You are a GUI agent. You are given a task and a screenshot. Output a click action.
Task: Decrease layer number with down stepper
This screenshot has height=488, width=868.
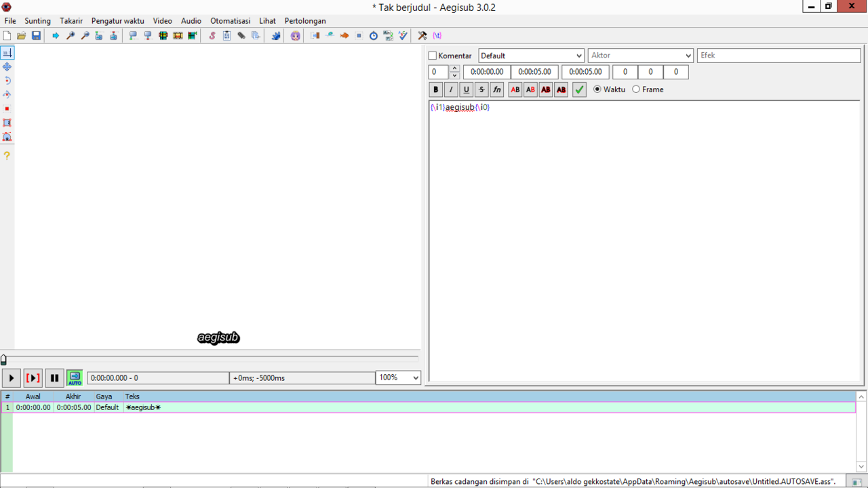(x=454, y=76)
